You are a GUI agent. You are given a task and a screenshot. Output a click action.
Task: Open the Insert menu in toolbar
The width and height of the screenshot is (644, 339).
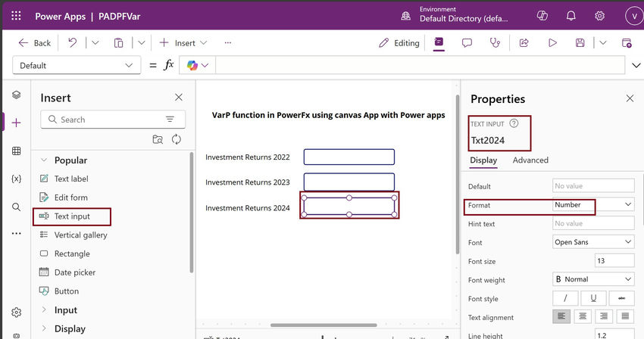coord(183,42)
